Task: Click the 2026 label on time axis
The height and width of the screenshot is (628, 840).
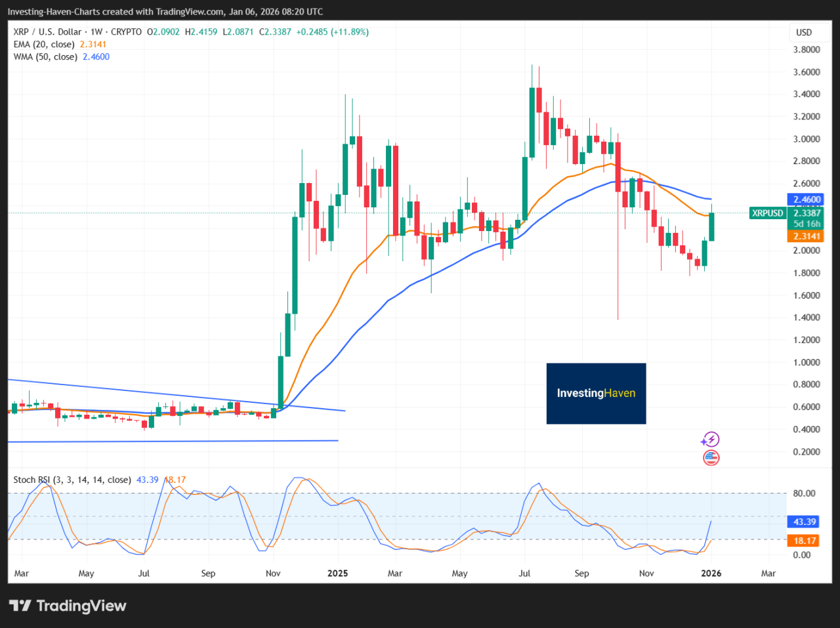Action: click(711, 573)
